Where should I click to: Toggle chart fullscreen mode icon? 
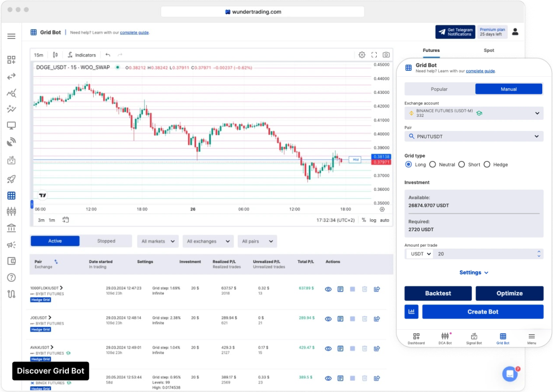374,55
